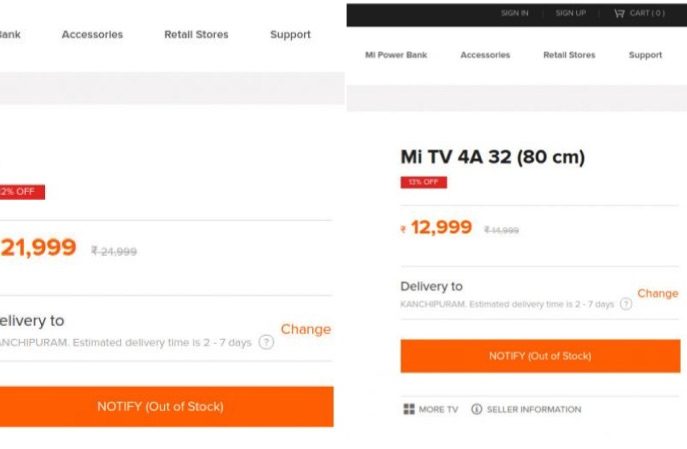This screenshot has height=449, width=687.
Task: Click the info icon beside SELLER INFORMATION
Action: [476, 409]
